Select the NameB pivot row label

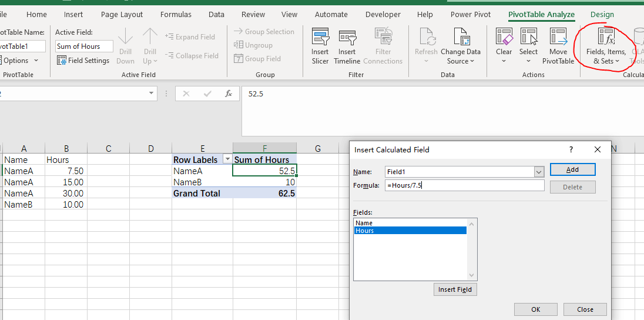(x=203, y=182)
